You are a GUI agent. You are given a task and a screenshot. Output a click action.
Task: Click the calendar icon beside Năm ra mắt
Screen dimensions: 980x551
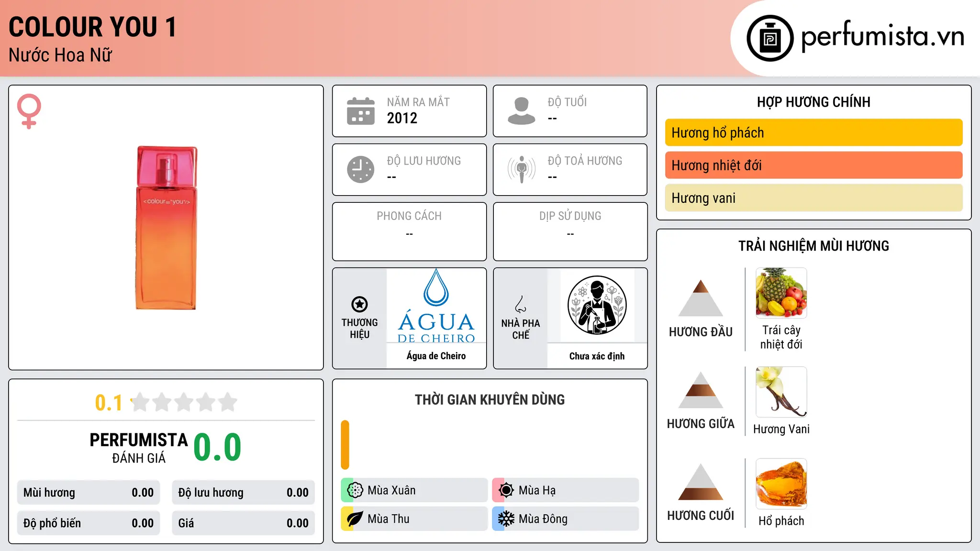coord(361,111)
